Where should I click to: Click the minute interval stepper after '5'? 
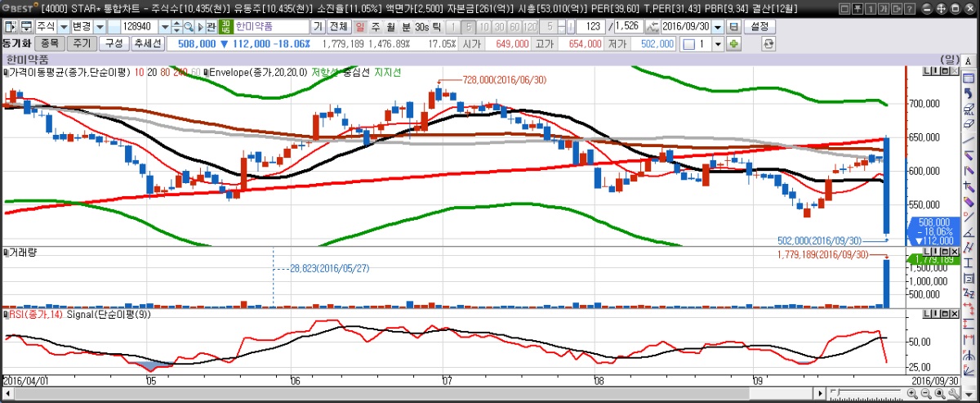click(x=562, y=26)
